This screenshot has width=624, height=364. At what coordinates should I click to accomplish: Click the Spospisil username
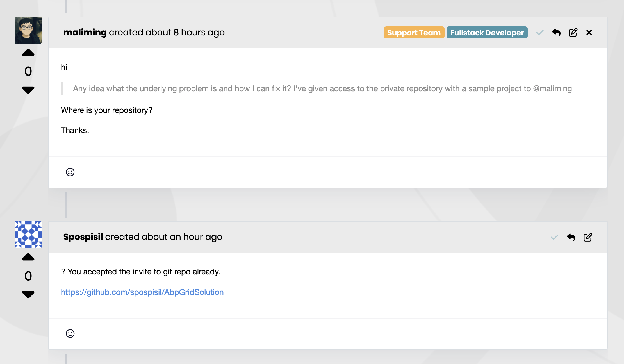tap(83, 237)
